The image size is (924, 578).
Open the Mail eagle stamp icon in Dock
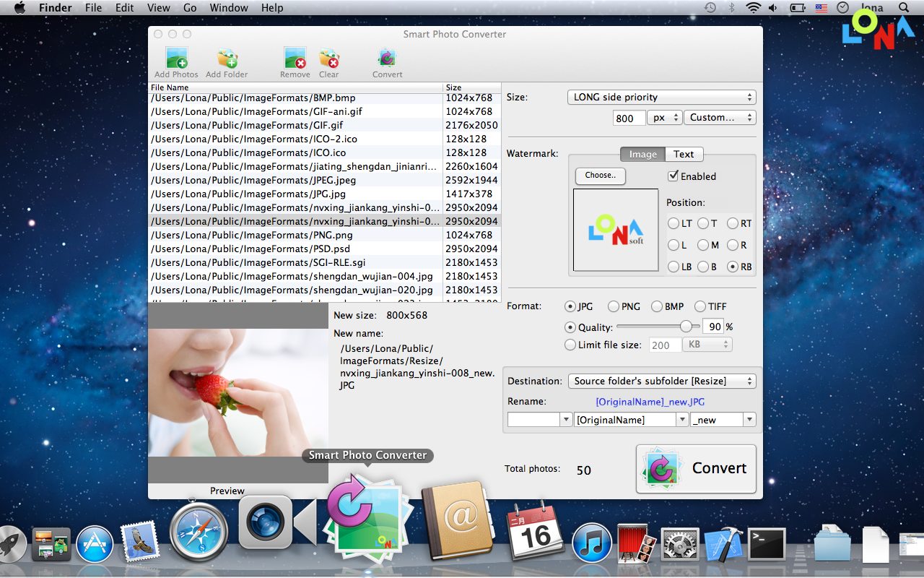tap(141, 543)
